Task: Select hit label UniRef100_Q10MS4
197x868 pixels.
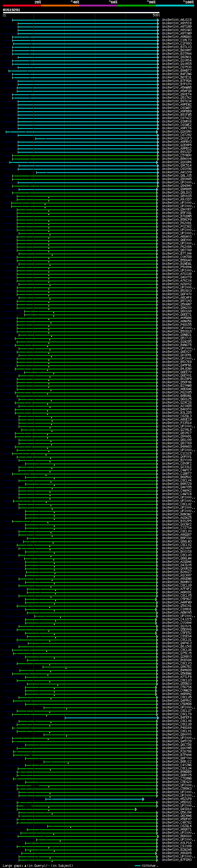Action: point(177,61)
